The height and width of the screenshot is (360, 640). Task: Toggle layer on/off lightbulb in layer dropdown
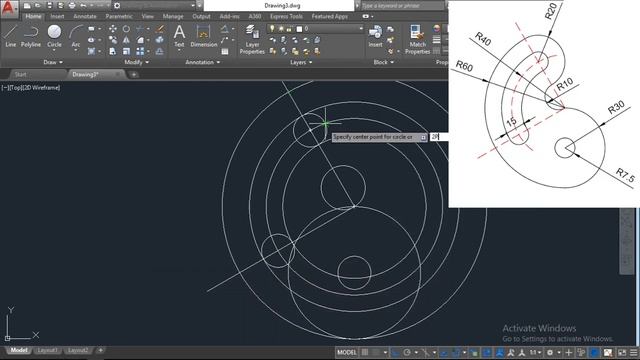[x=272, y=29]
